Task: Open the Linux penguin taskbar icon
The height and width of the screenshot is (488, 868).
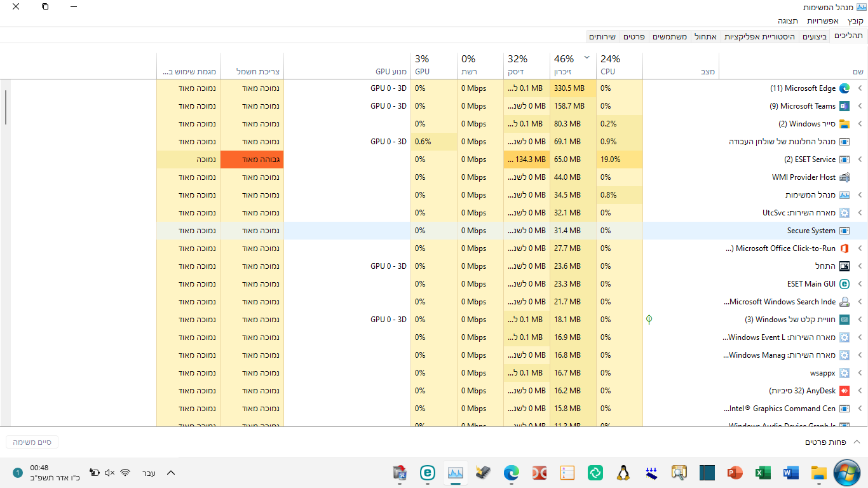Action: pyautogui.click(x=623, y=473)
